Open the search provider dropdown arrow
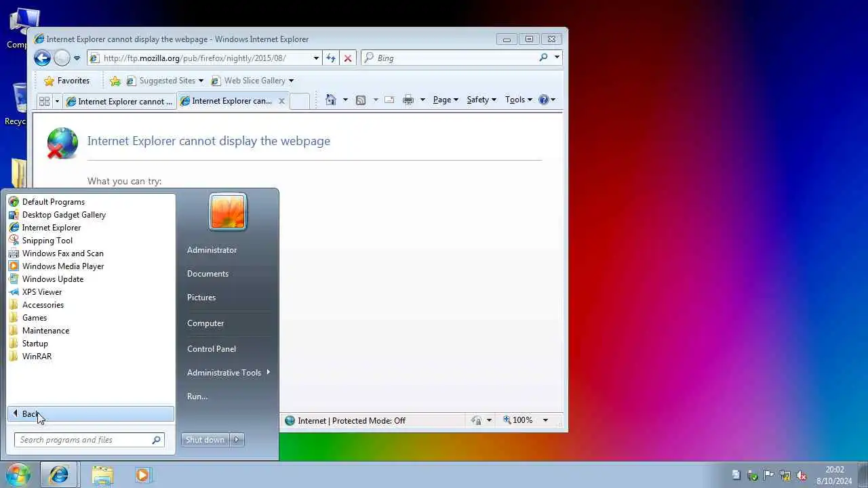The height and width of the screenshot is (488, 868). pyautogui.click(x=557, y=58)
